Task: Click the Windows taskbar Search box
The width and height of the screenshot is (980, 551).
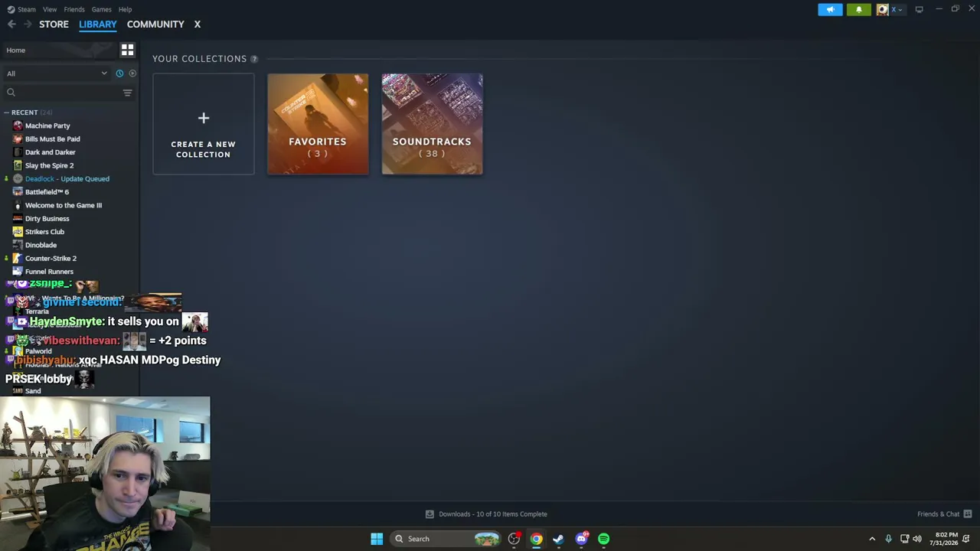Action: [447, 539]
